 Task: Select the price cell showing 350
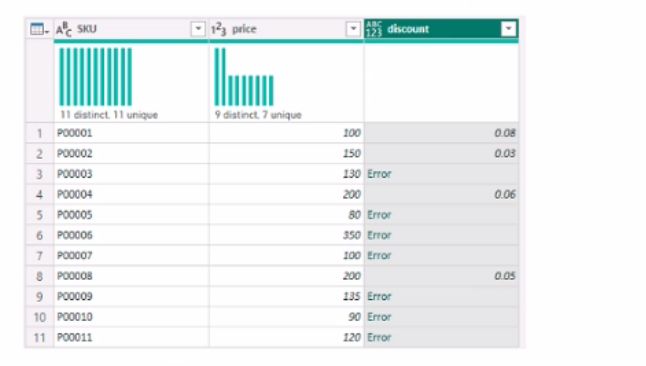coord(286,235)
